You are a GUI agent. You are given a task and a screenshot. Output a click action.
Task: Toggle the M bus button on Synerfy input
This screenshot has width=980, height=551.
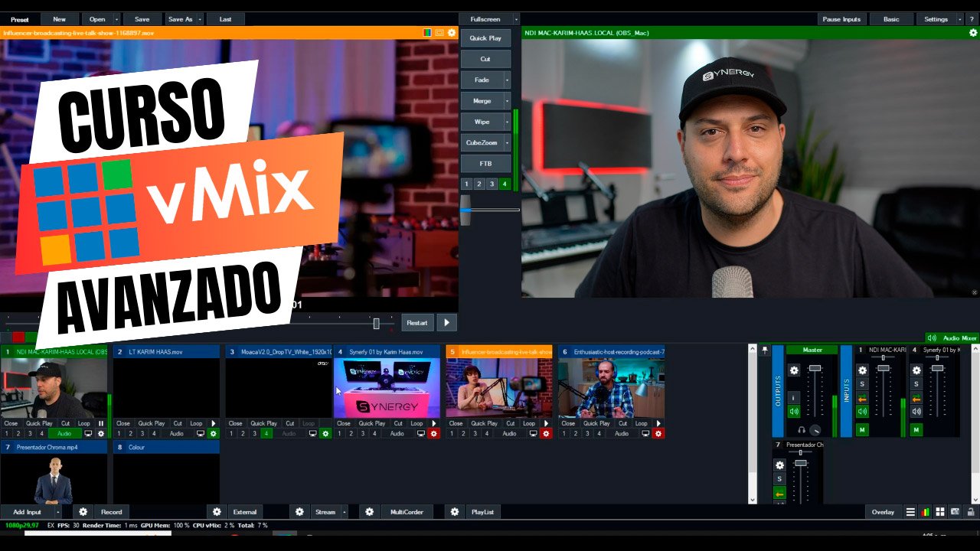pyautogui.click(x=916, y=430)
